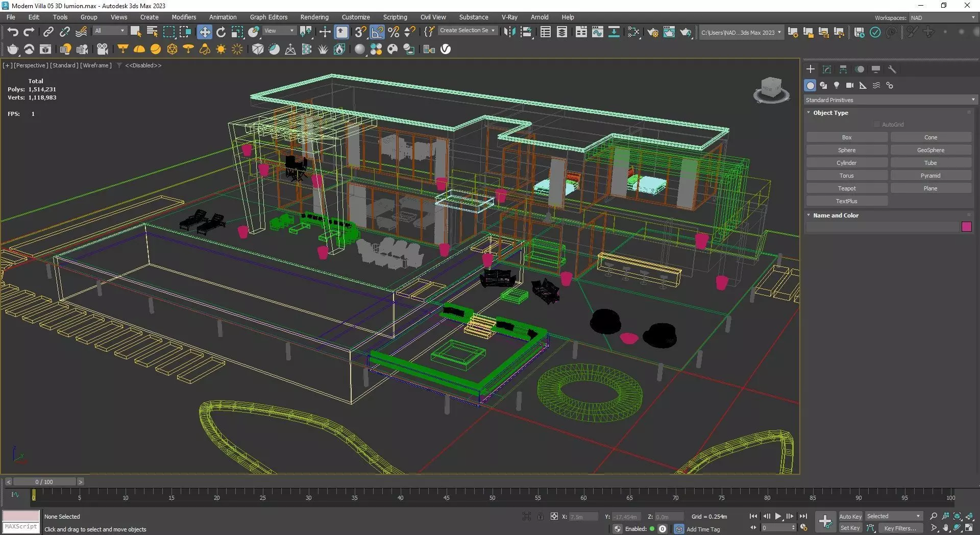Select the Lights category in Create panel
Screen dimensions: 980x535
pyautogui.click(x=837, y=85)
